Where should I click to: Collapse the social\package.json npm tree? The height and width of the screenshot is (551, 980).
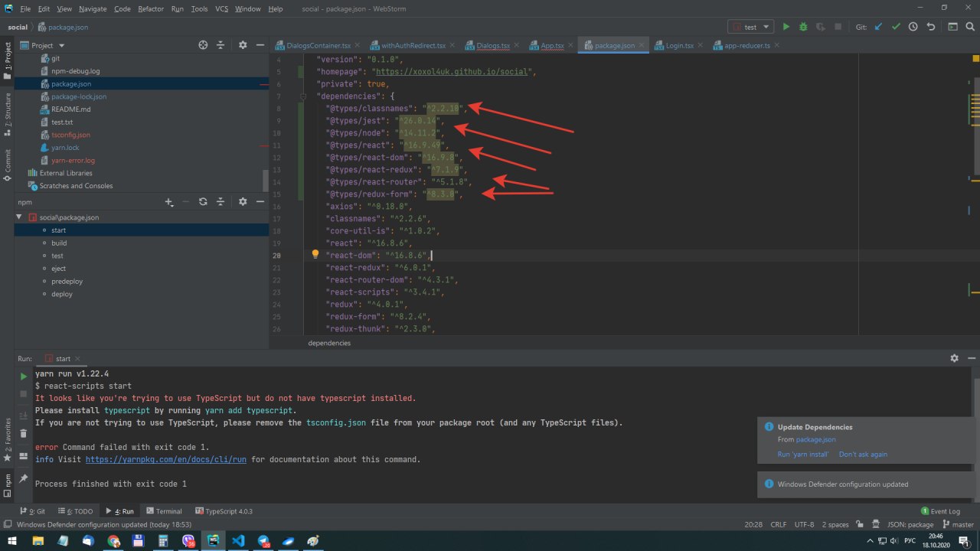[x=20, y=217]
